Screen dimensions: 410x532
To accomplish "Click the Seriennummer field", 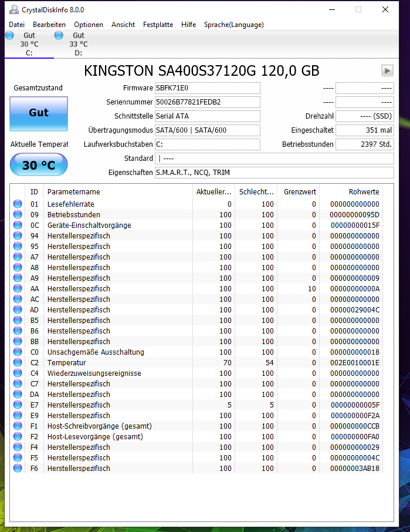I will [x=208, y=102].
